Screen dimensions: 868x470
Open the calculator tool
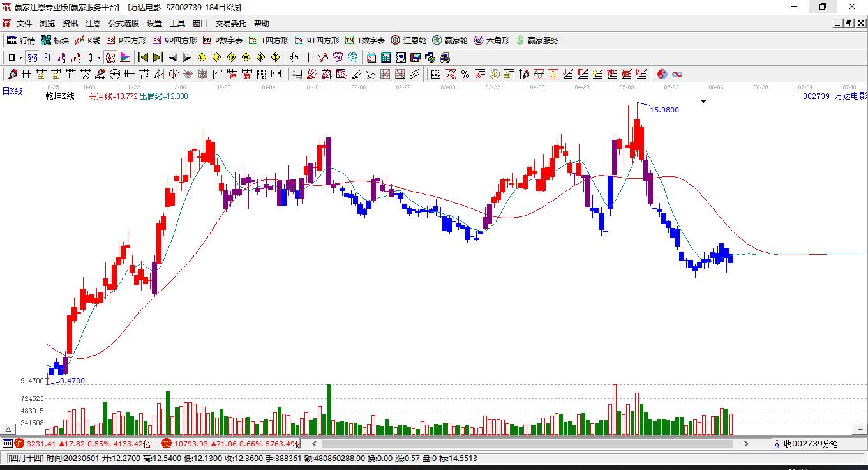[x=385, y=57]
